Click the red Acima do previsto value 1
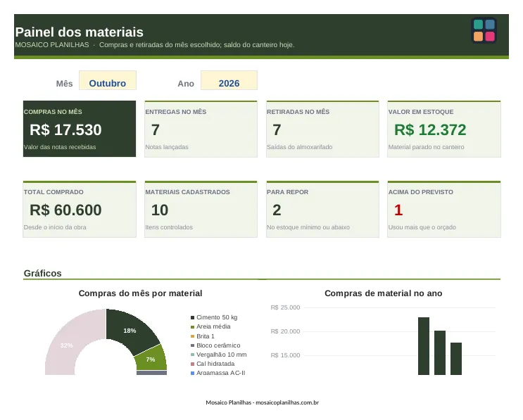This screenshot has height=420, width=523. (398, 210)
